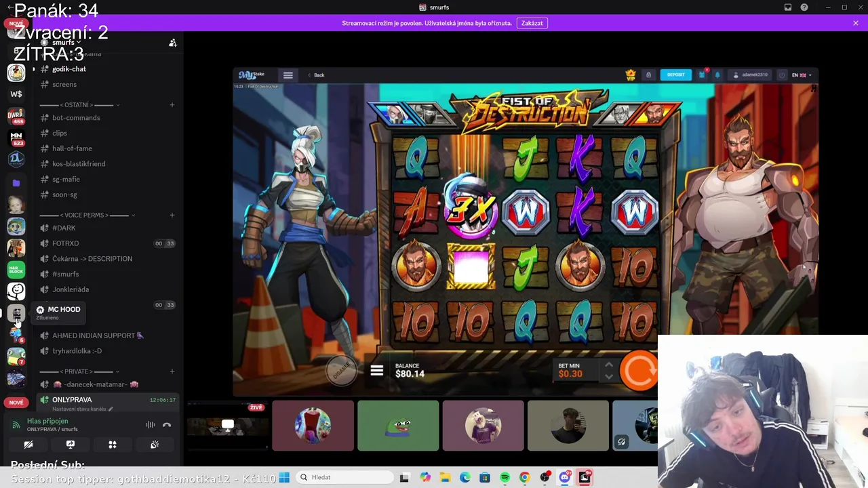Open Discord help icon in title bar

(x=804, y=7)
